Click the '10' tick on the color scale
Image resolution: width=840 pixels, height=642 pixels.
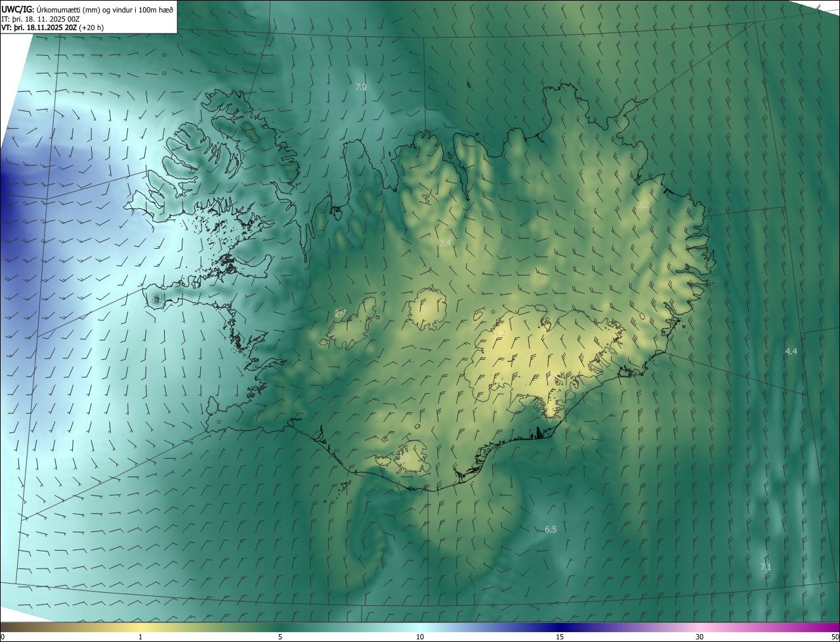pyautogui.click(x=420, y=637)
